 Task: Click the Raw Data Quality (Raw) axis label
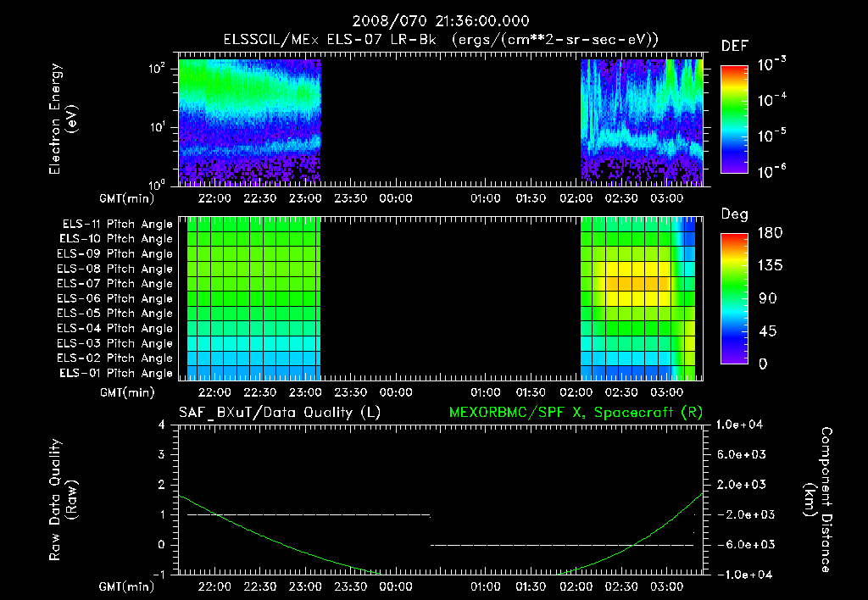(63, 500)
